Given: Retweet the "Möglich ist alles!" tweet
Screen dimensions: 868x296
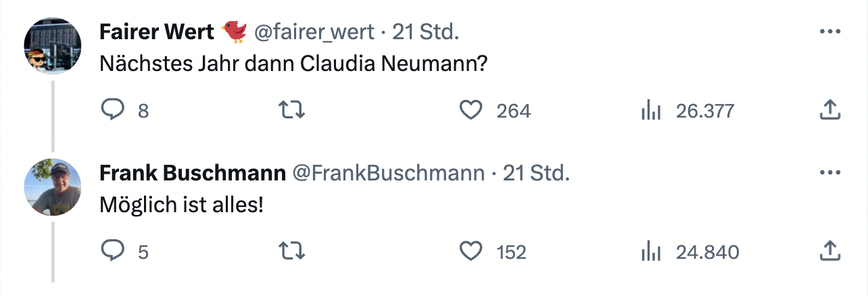Looking at the screenshot, I should pyautogui.click(x=293, y=252).
